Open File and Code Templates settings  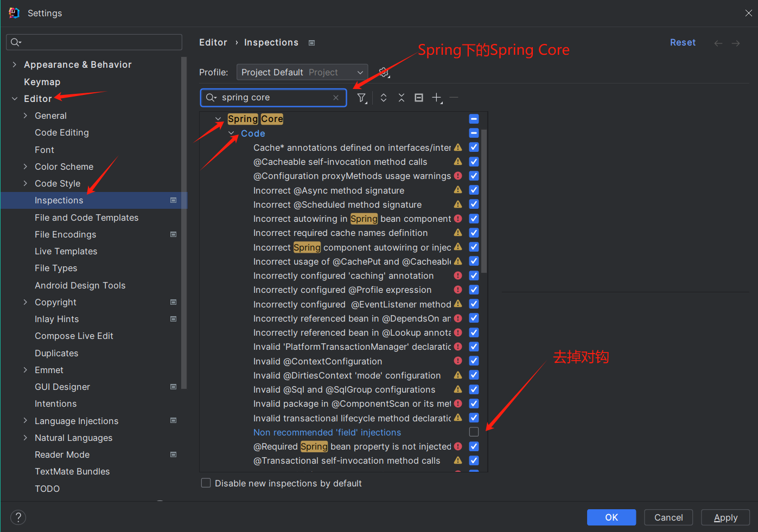[x=87, y=217]
